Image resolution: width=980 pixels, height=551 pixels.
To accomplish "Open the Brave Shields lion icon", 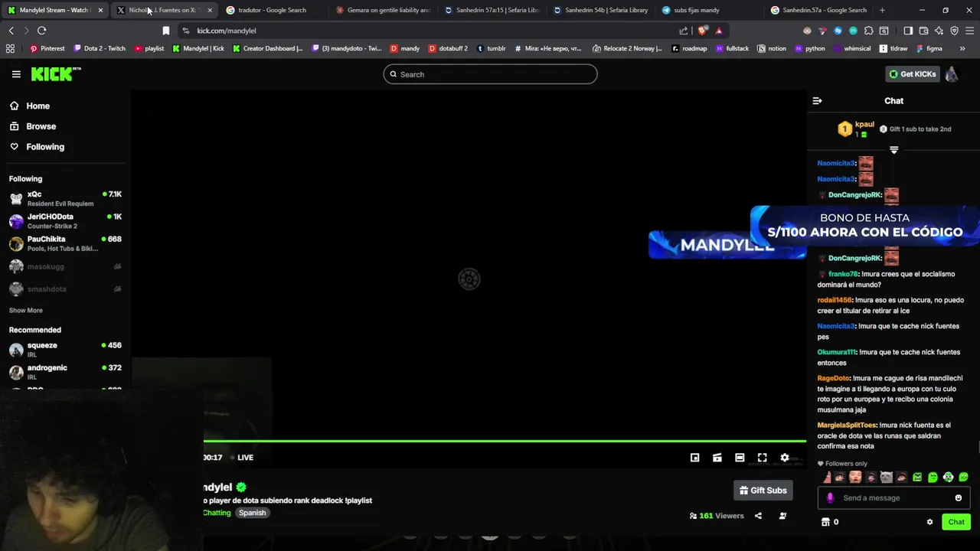I will point(702,31).
